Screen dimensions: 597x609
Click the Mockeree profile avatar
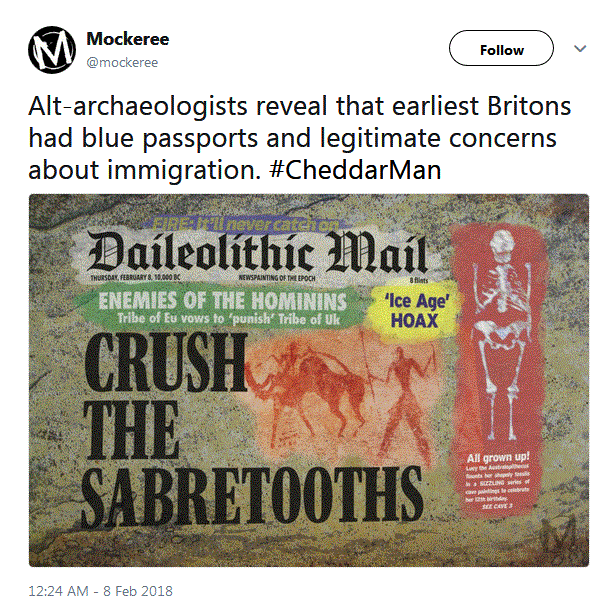pos(52,50)
